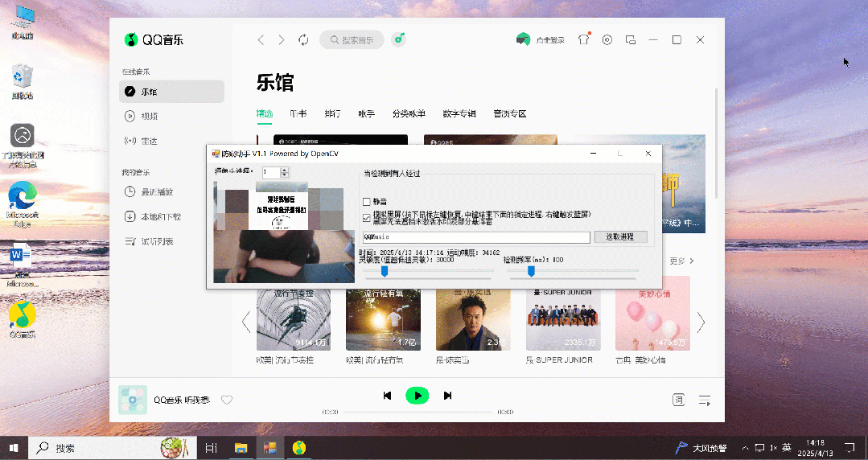Click 点击登录 to log in

click(550, 40)
